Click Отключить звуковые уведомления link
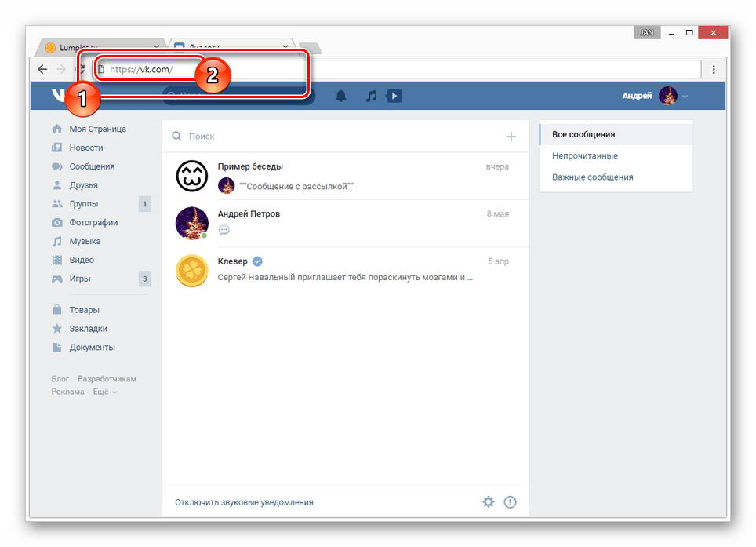 [244, 502]
